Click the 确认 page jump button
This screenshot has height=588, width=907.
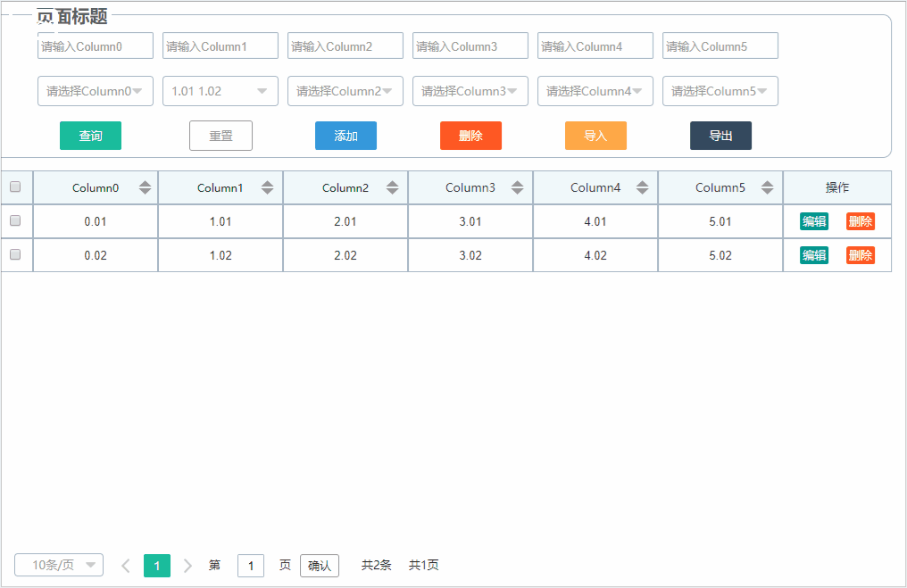click(x=320, y=566)
